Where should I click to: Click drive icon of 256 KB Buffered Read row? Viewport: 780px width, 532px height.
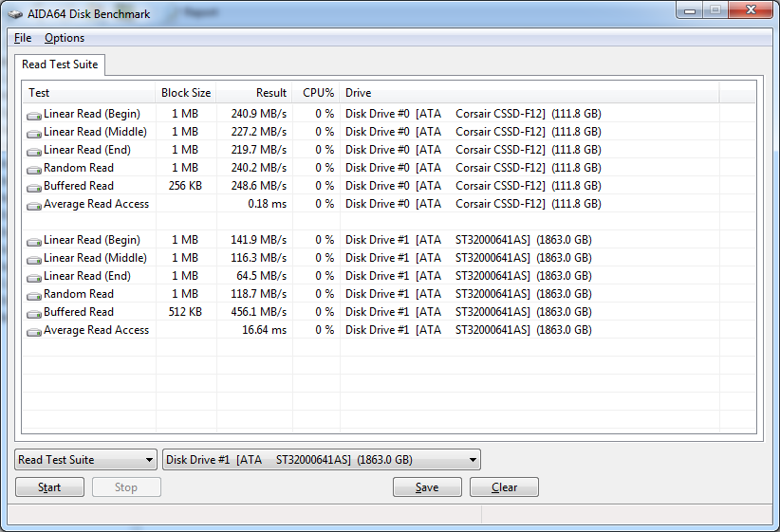tap(34, 188)
